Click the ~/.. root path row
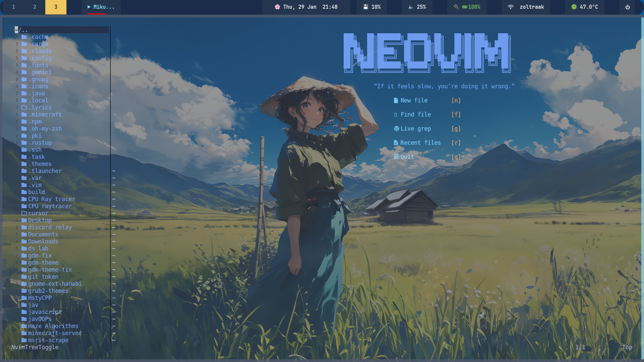This screenshot has width=644, height=362. click(61, 30)
